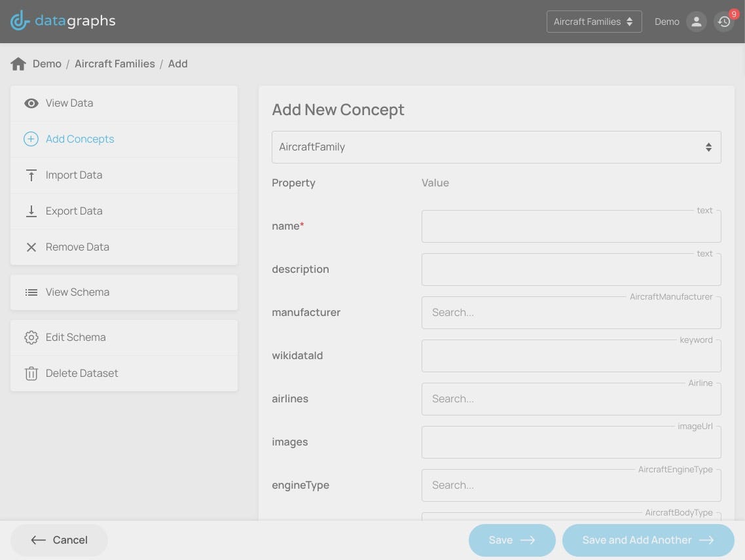Screen dimensions: 745x560
Task: Open the View Schema menu item
Action: [77, 292]
